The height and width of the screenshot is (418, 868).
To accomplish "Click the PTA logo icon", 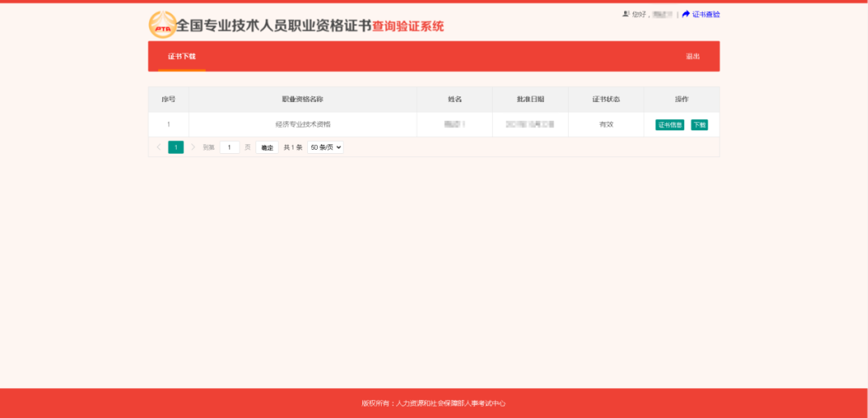I will (x=162, y=25).
